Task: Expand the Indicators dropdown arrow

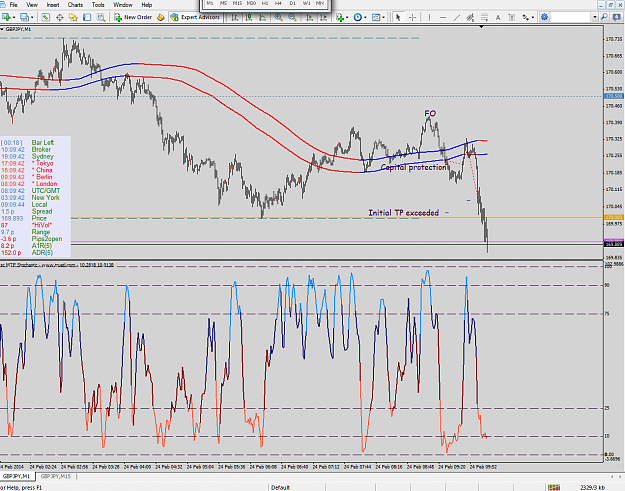Action: [347, 18]
